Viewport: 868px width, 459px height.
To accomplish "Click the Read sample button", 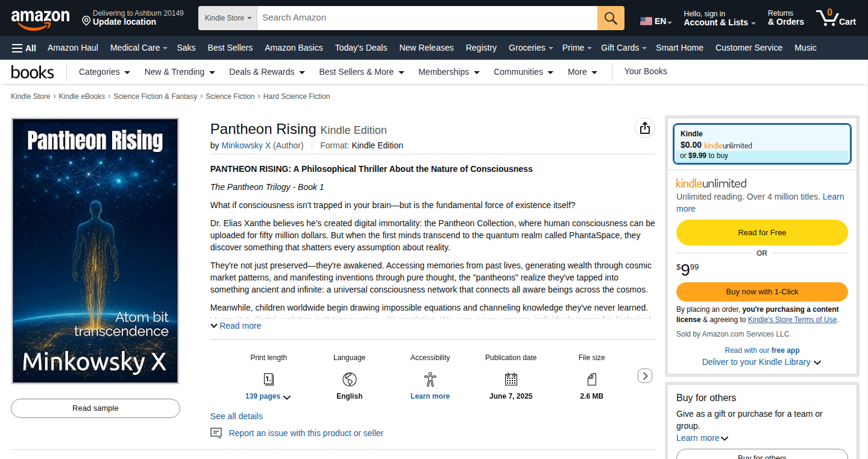I will [x=95, y=408].
